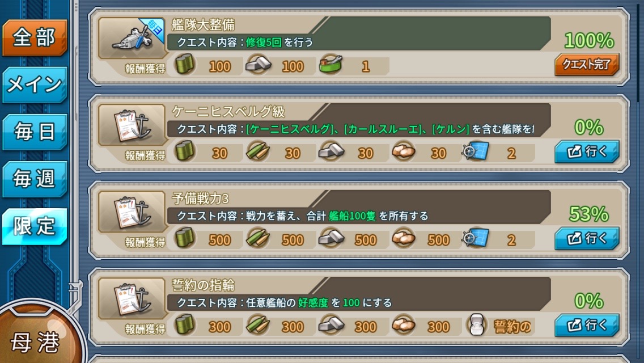Click 行く for 予備戦力3 quest
This screenshot has height=363, width=644.
tap(587, 238)
